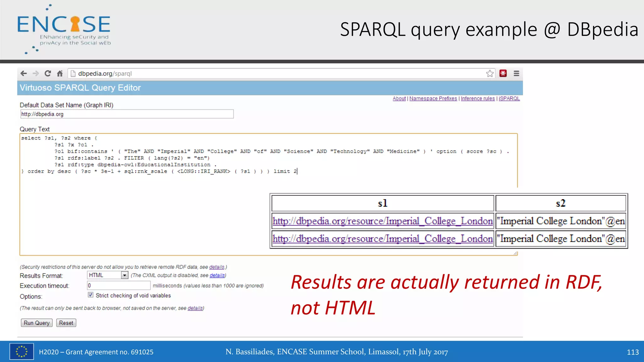Toggle Strict checking of void variables

(x=91, y=295)
